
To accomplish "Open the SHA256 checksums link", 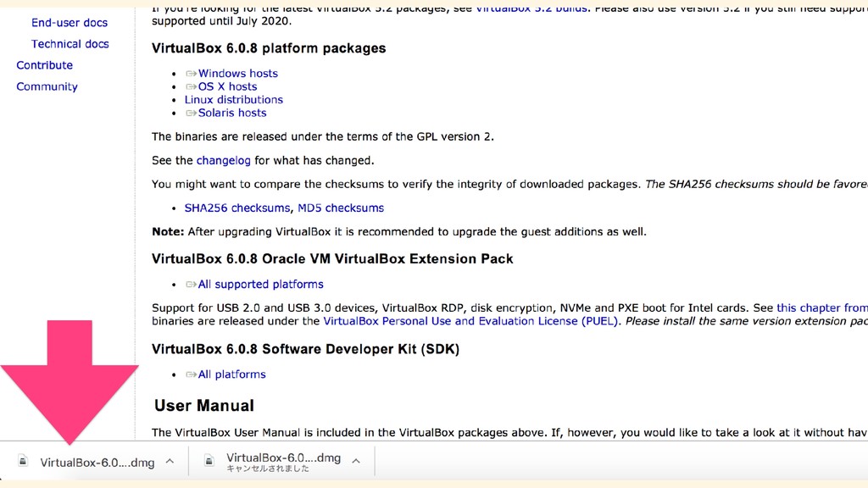I will [x=237, y=208].
